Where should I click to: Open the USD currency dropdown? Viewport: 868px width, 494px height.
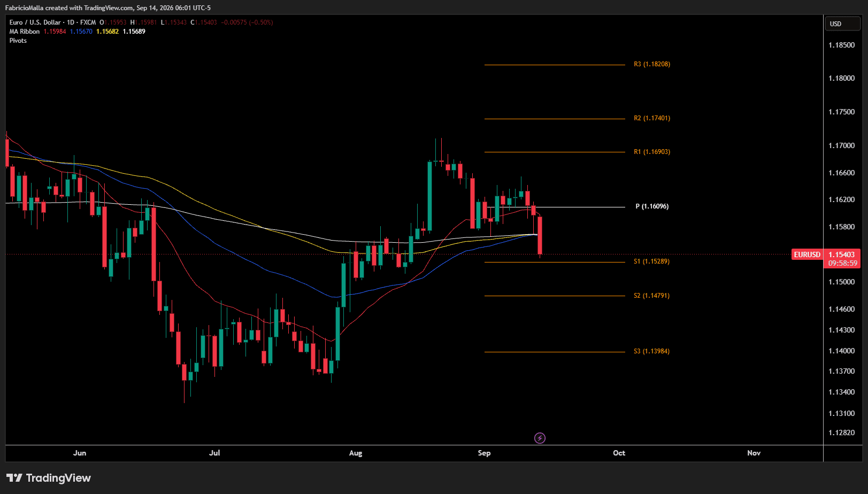842,24
